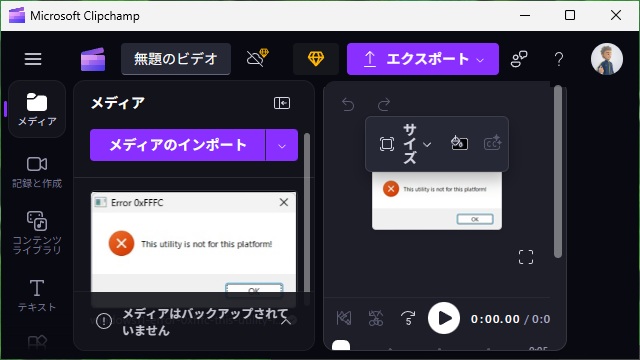Click the メディアはバックアップされていません message
This screenshot has height=360, width=640.
point(205,322)
